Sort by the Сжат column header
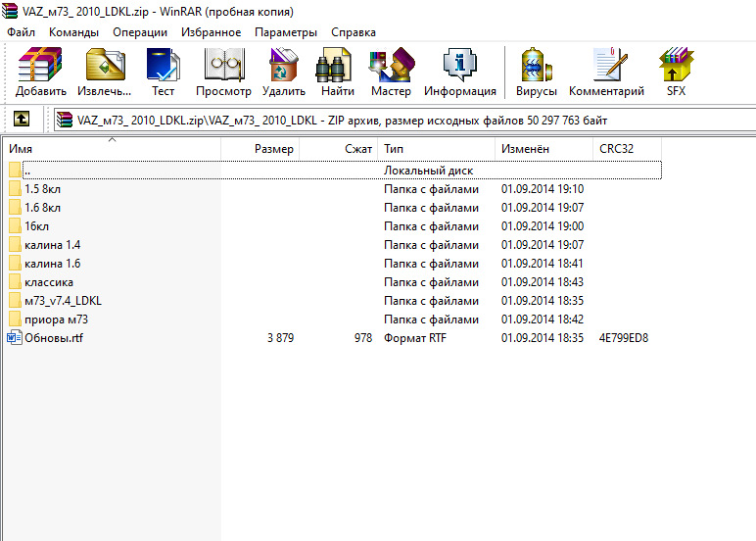The width and height of the screenshot is (756, 541). pos(339,149)
